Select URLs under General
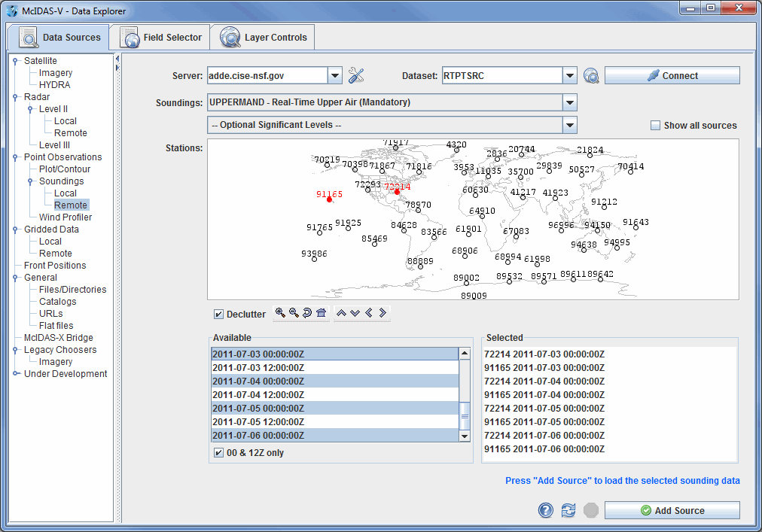Viewport: 762px width, 532px height. click(51, 313)
